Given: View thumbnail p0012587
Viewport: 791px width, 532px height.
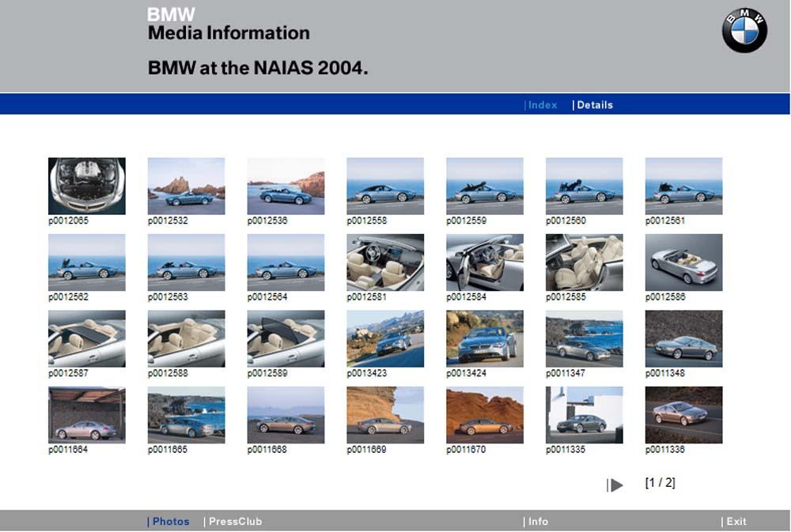Looking at the screenshot, I should 87,338.
